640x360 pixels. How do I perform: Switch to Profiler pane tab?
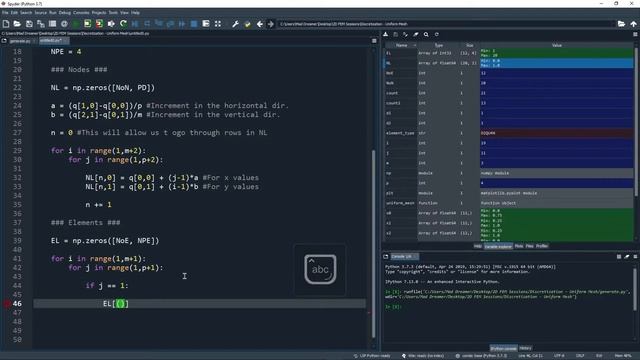coord(542,246)
